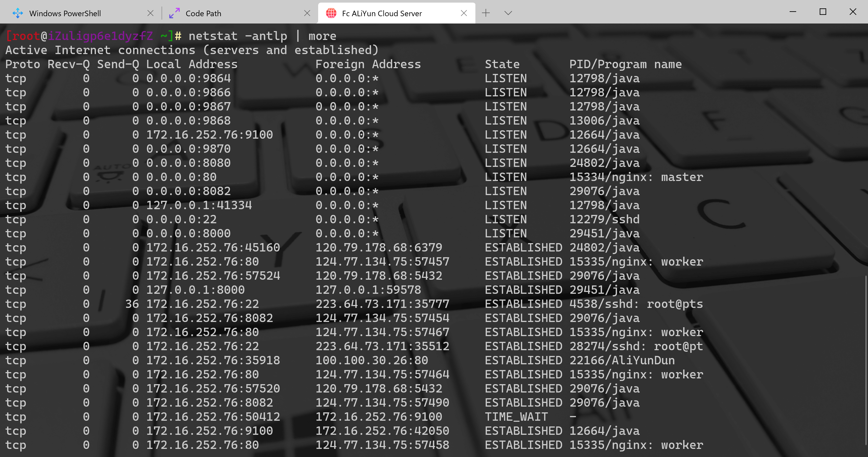The image size is (868, 457).
Task: Expand the new-tab profile dropdown chevron
Action: pyautogui.click(x=508, y=13)
